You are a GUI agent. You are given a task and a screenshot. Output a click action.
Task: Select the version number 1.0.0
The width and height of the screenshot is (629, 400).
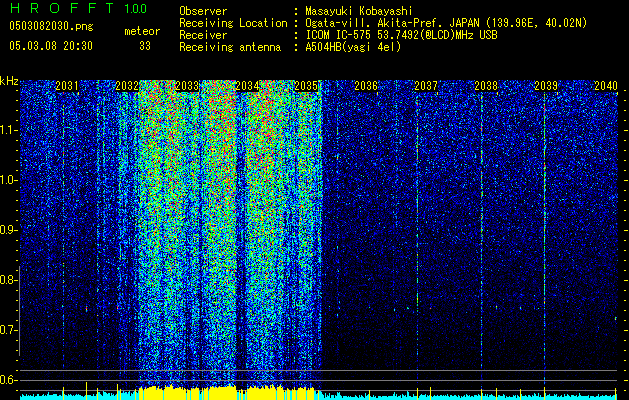[x=136, y=8]
